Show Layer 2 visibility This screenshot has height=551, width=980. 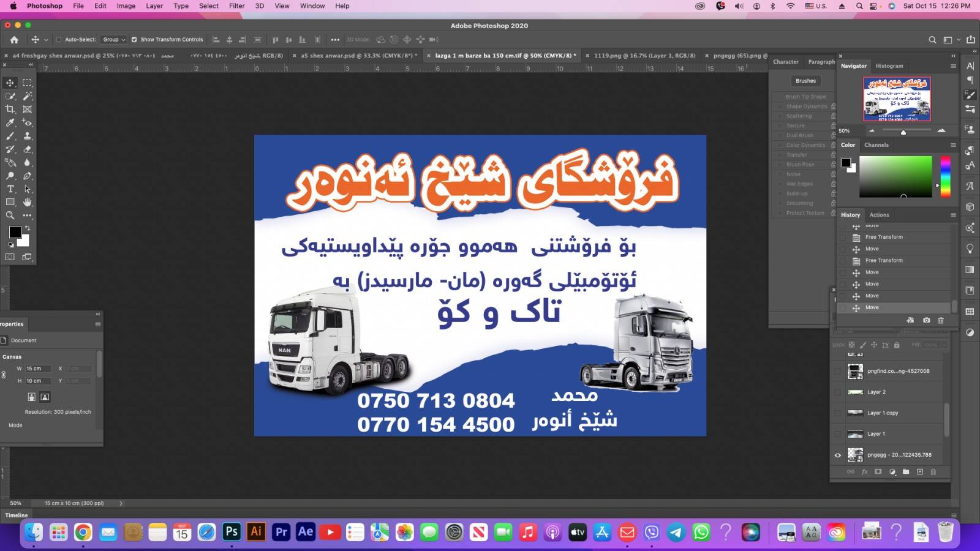coord(838,392)
